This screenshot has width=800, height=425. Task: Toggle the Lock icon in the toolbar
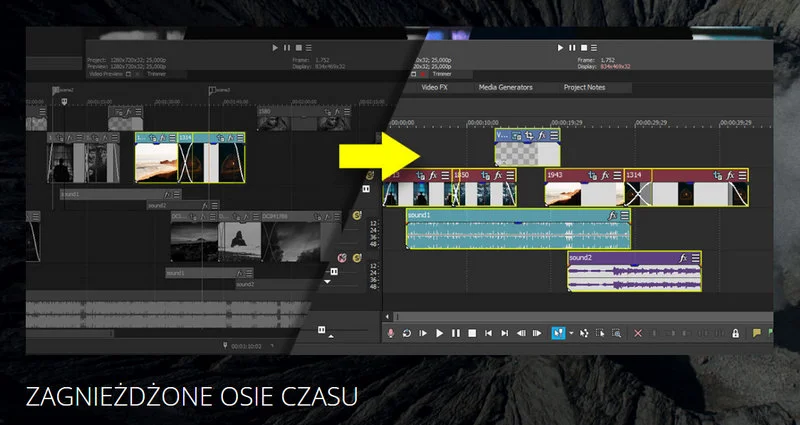[735, 333]
